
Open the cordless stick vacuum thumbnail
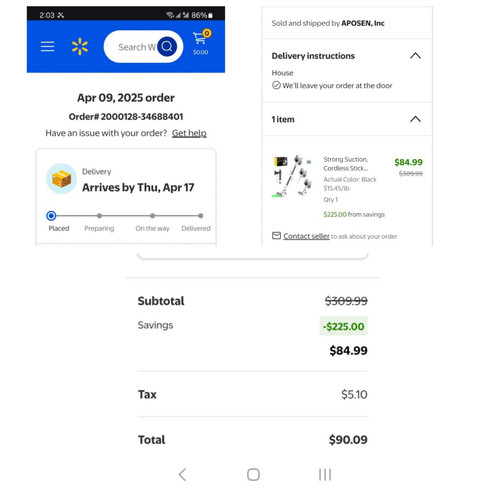(x=293, y=176)
